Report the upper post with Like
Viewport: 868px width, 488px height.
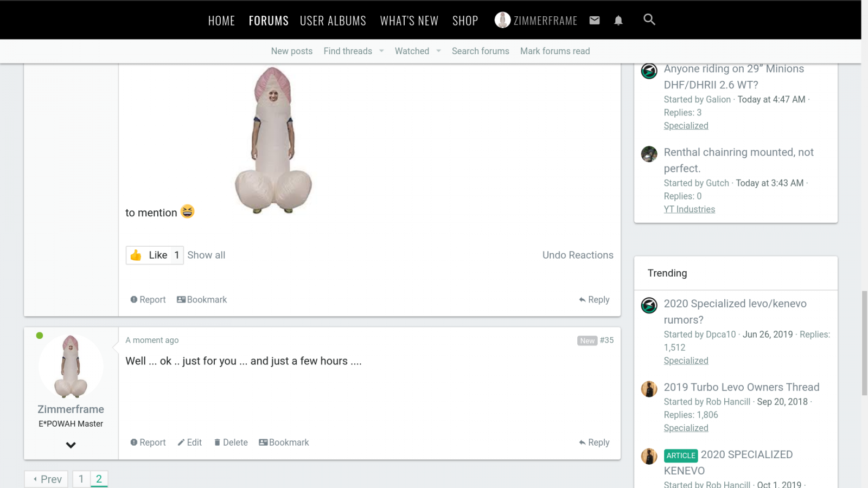pyautogui.click(x=148, y=299)
